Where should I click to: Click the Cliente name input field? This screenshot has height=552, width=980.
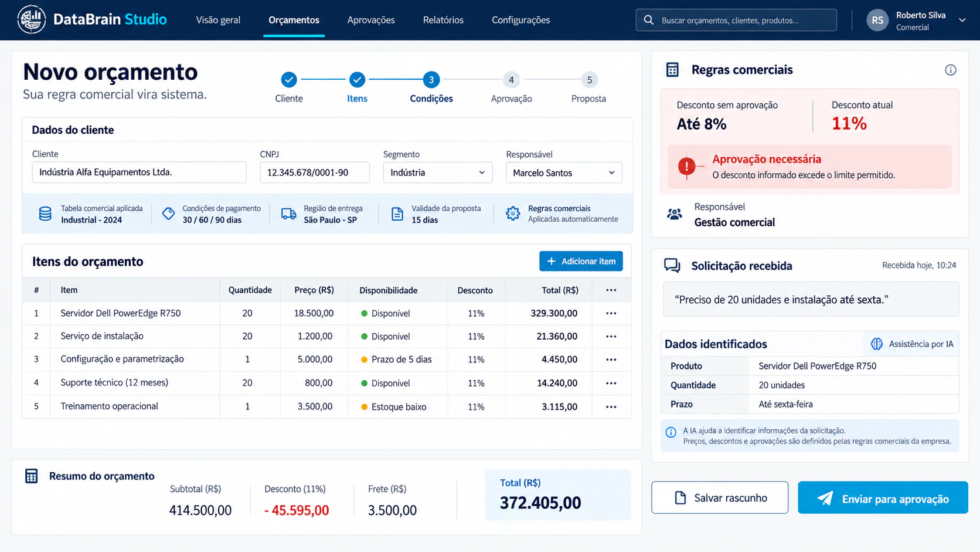(139, 172)
